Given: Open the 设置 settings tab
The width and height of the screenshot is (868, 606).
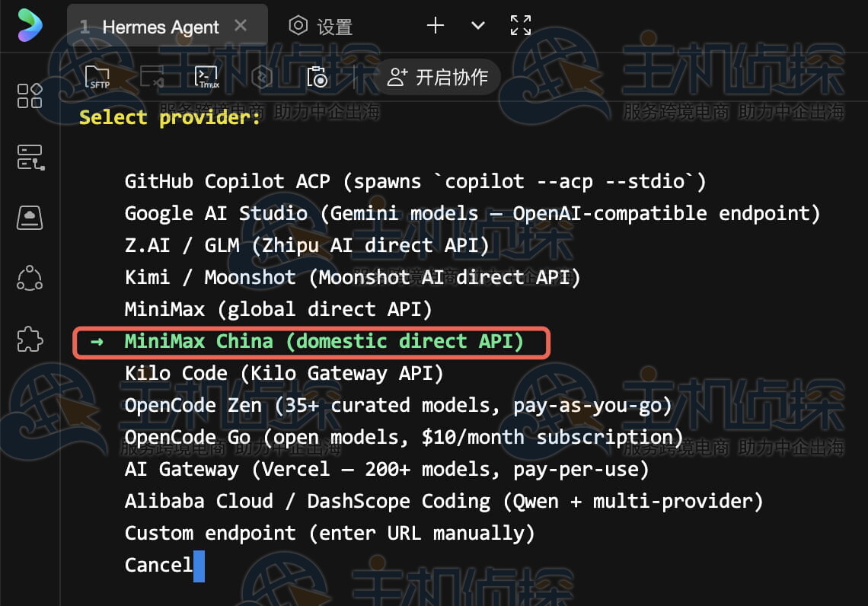Looking at the screenshot, I should tap(321, 27).
